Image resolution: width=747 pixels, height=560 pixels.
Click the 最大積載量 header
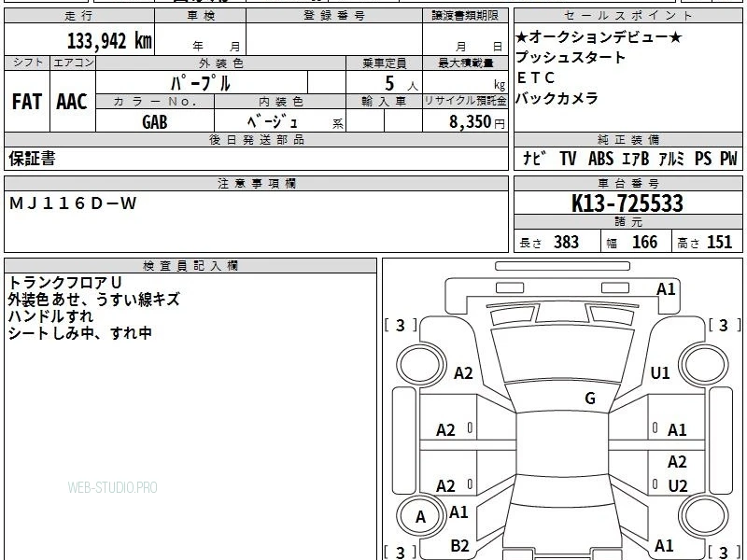[x=465, y=63]
